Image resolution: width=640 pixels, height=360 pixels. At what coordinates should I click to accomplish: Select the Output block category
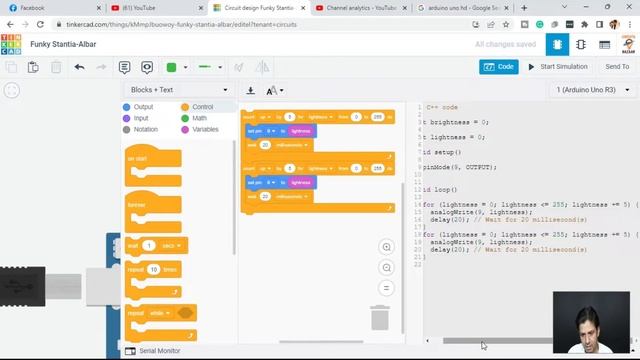point(138,107)
